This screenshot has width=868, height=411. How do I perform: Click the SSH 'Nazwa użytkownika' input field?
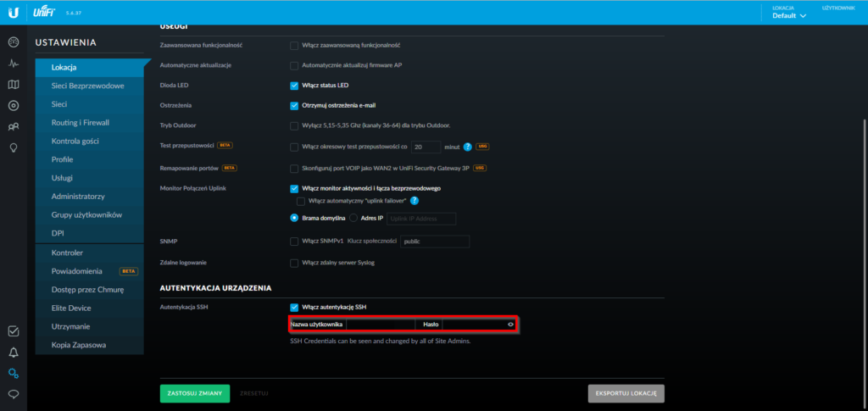(x=378, y=325)
